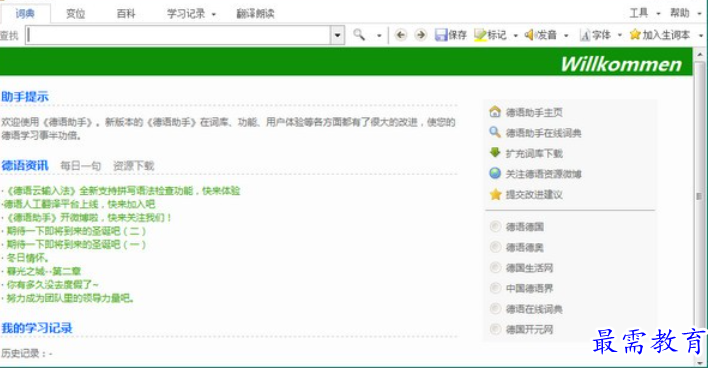The image size is (714, 373).
Task: Open the 德国生活网 link
Action: coord(529,268)
